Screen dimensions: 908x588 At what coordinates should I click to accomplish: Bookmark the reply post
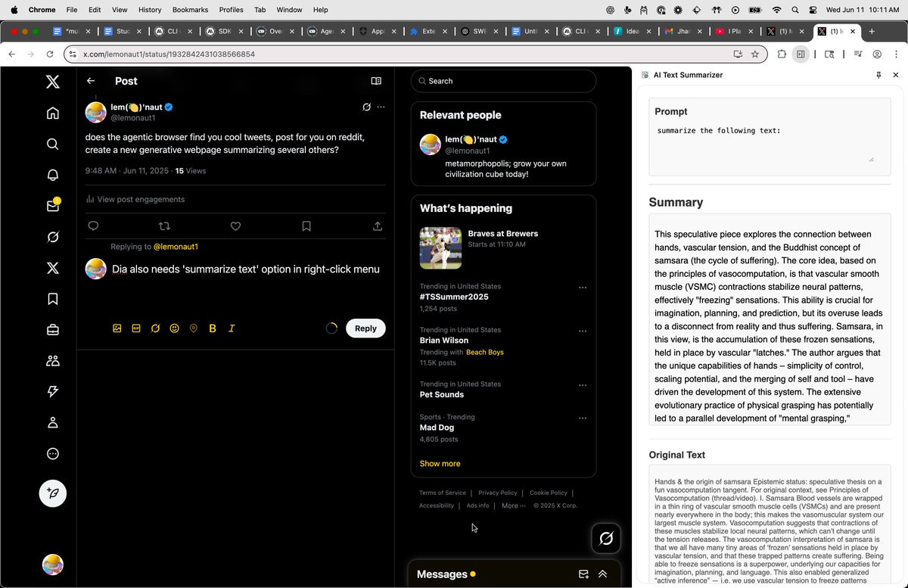[306, 226]
